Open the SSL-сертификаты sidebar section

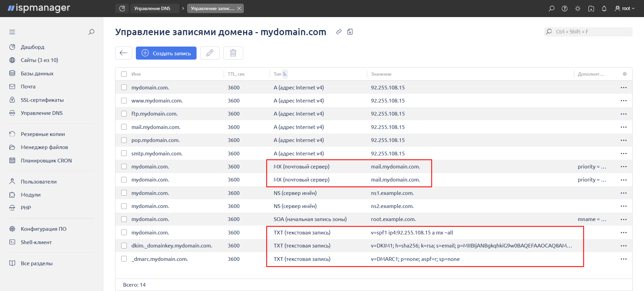pos(42,100)
